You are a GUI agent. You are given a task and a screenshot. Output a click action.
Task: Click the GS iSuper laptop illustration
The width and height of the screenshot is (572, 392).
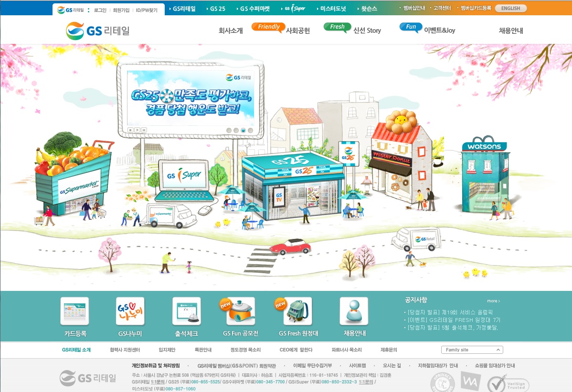[184, 180]
